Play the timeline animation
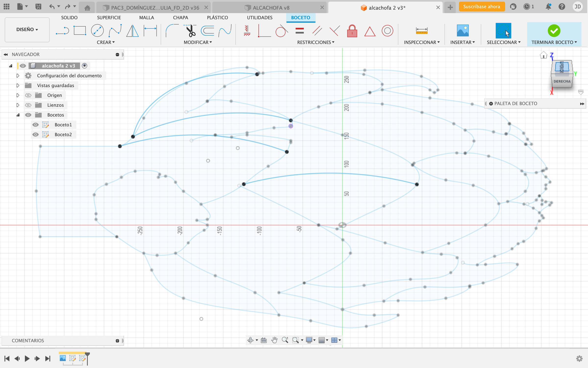The width and height of the screenshot is (588, 368). tap(27, 359)
